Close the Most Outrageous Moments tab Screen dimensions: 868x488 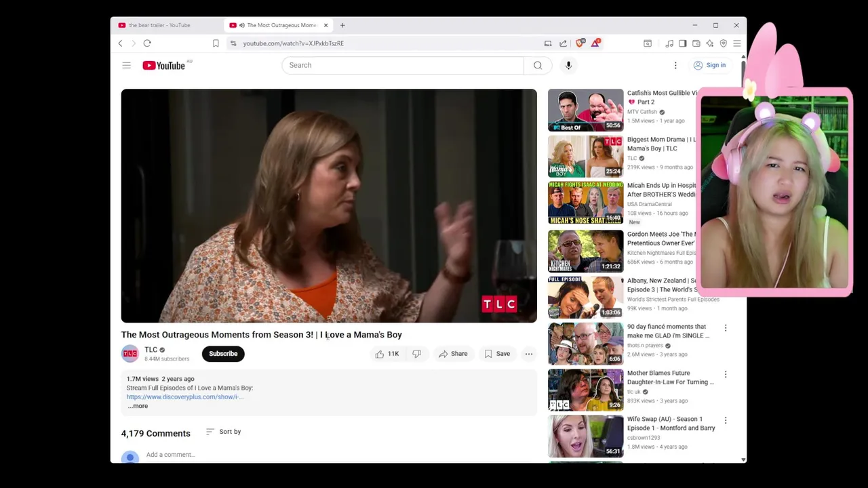pos(325,25)
